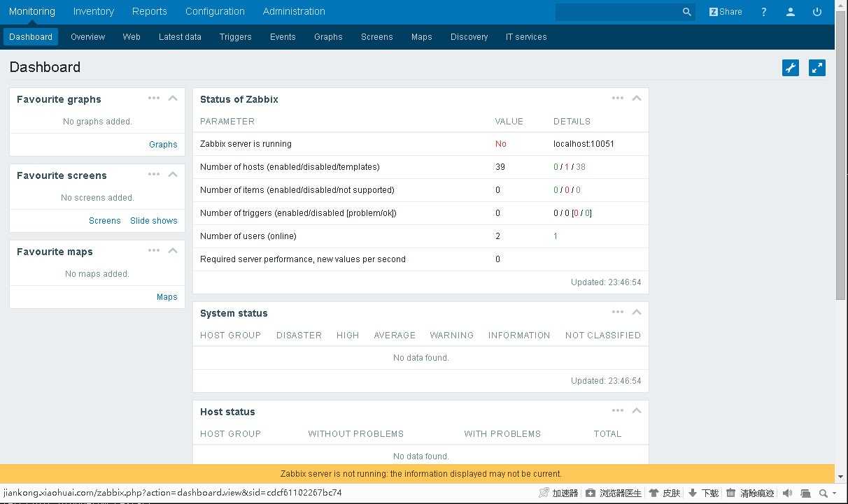Open the Reports top menu
The image size is (848, 504).
coord(150,12)
